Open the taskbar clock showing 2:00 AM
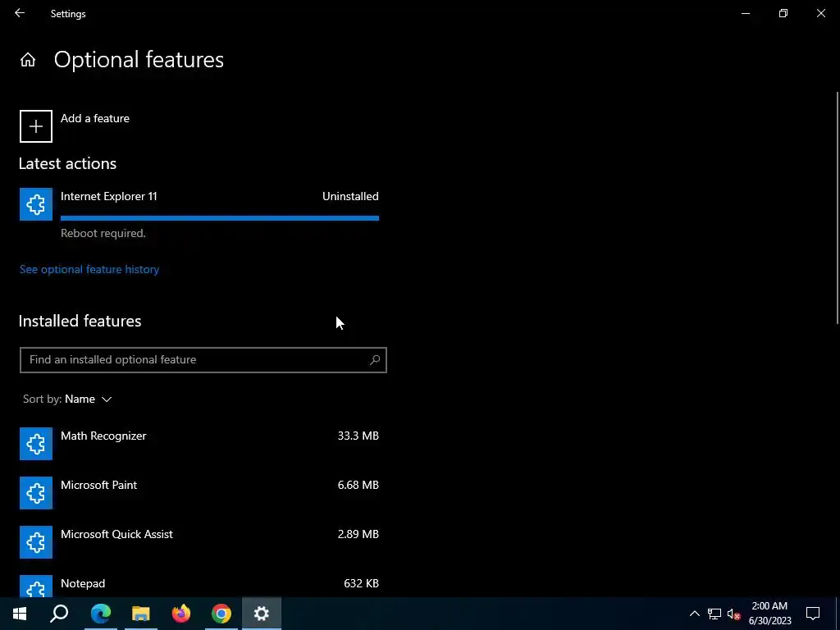 [769, 614]
